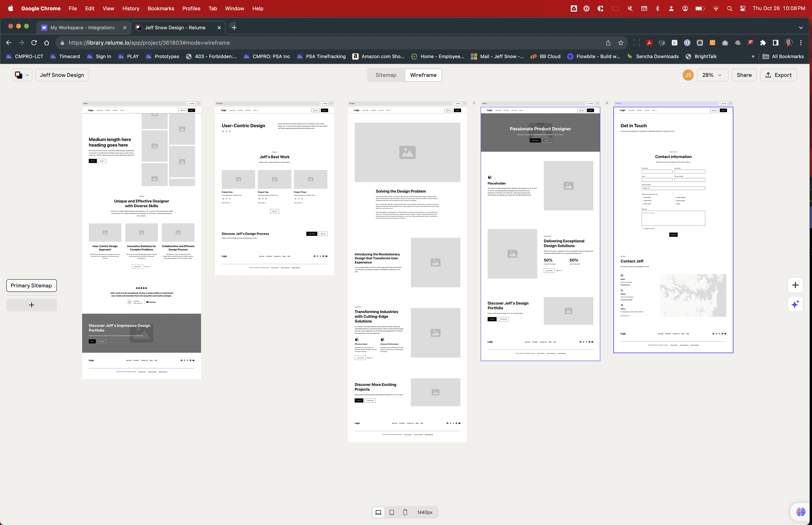
Task: Open macOS Spotlight search
Action: click(730, 9)
